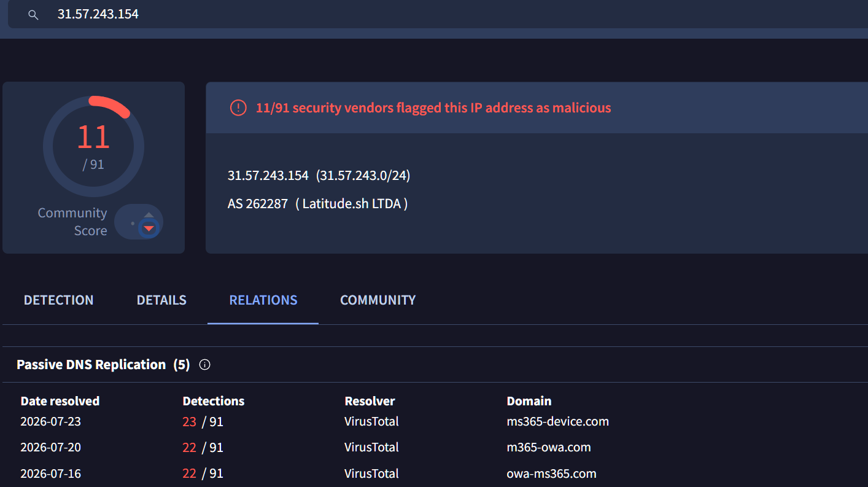Go to the COMMUNITY tab
Screen dimensions: 868x487
coord(378,300)
